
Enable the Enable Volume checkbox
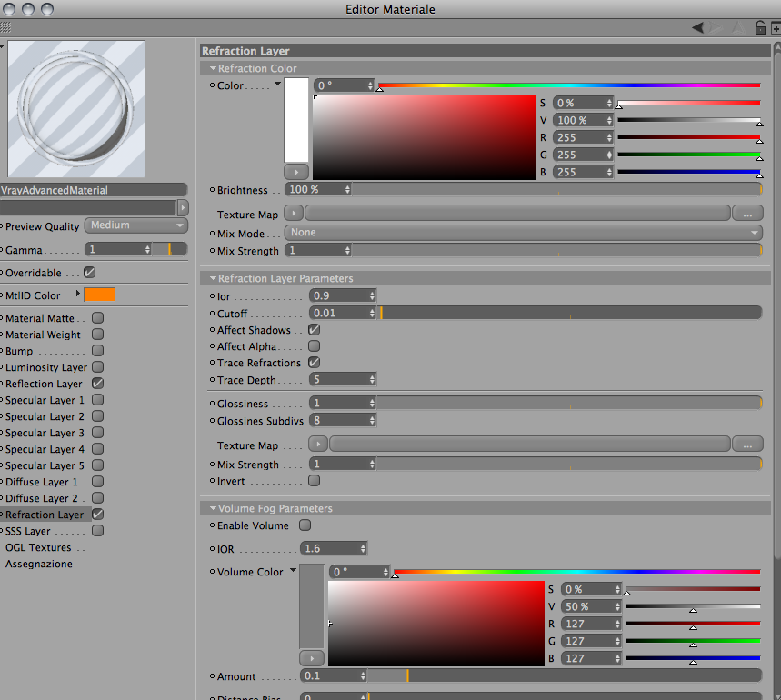click(x=305, y=525)
